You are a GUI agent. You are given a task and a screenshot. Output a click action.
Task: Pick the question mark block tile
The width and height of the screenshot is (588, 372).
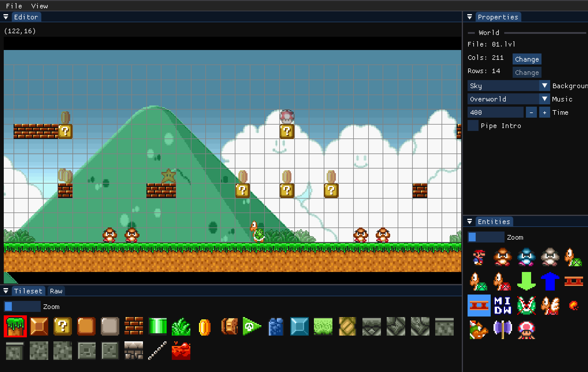tap(63, 326)
